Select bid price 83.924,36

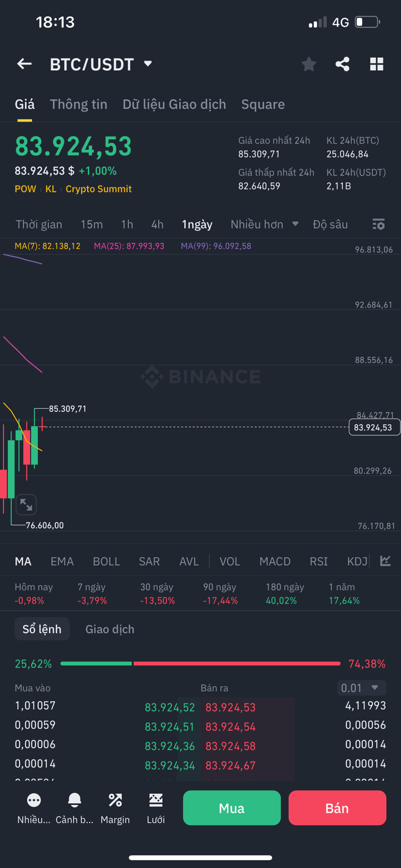pos(170,746)
